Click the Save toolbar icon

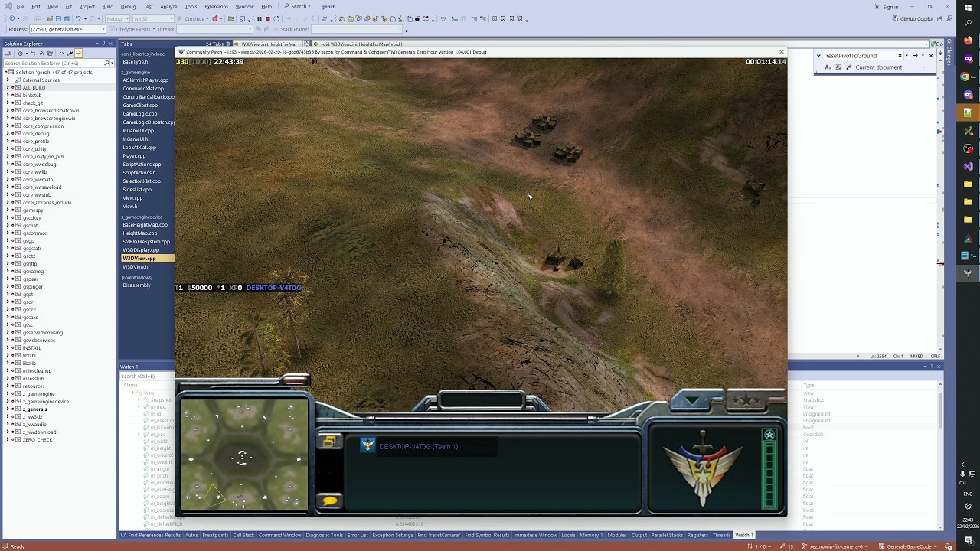pyautogui.click(x=58, y=18)
